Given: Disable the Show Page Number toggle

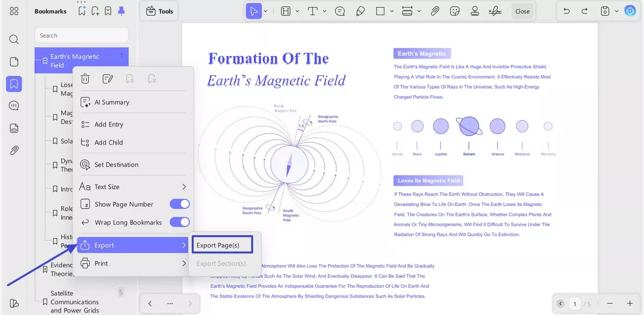Looking at the screenshot, I should 179,204.
